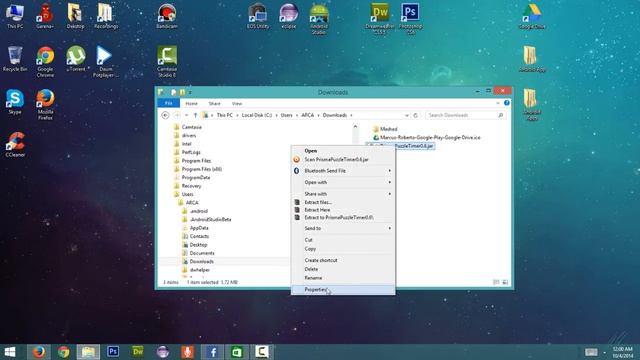Expand the ribbon chevron near Help
The height and width of the screenshot is (360, 640).
498,103
